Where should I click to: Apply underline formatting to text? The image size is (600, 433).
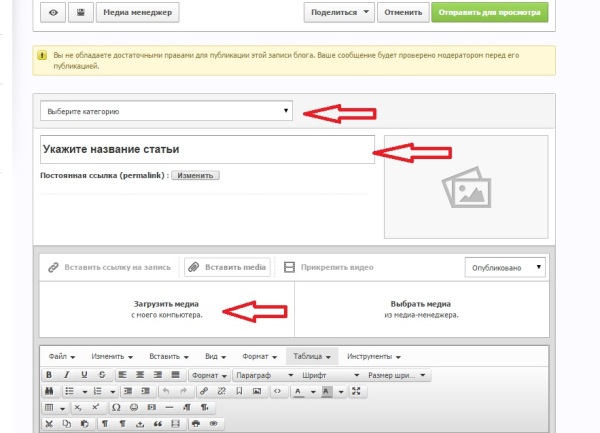(x=82, y=375)
